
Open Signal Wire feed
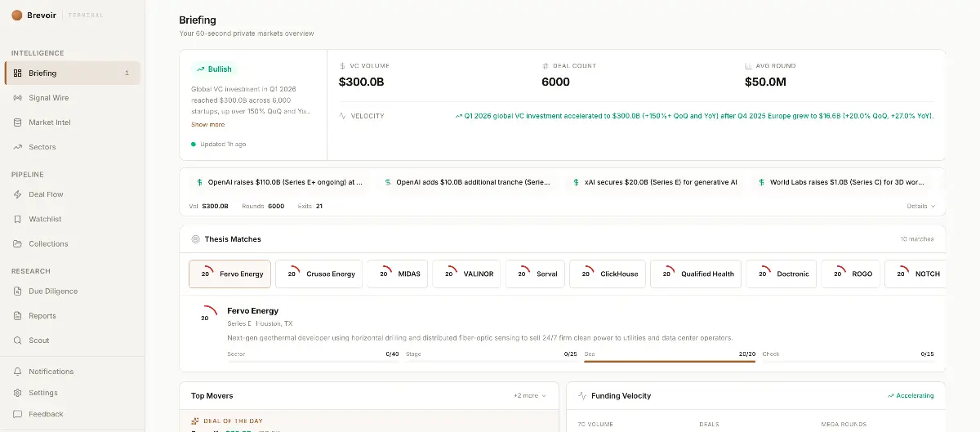(72, 97)
